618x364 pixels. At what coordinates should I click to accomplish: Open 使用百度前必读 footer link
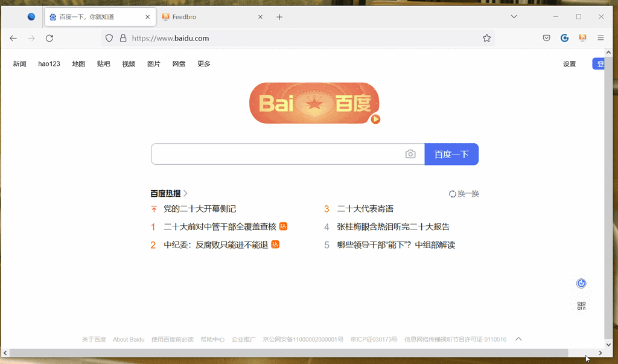tap(173, 339)
